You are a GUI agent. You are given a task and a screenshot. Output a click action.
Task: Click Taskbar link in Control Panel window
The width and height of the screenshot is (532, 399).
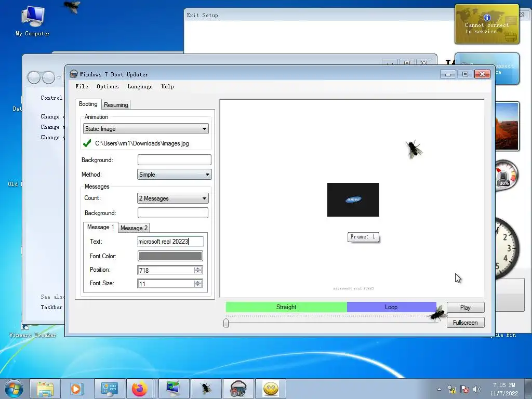(51, 307)
